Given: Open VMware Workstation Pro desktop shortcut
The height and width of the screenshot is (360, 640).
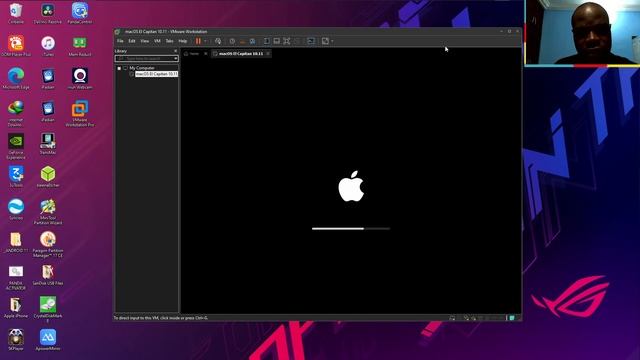Looking at the screenshot, I should point(80,113).
